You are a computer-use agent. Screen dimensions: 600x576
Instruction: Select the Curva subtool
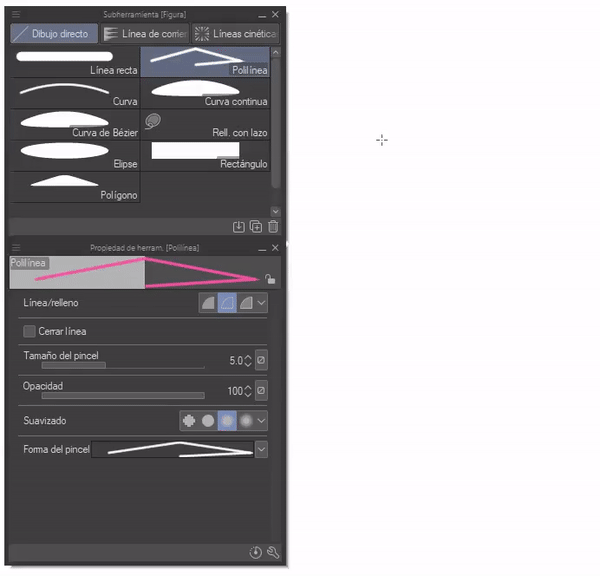coord(75,93)
